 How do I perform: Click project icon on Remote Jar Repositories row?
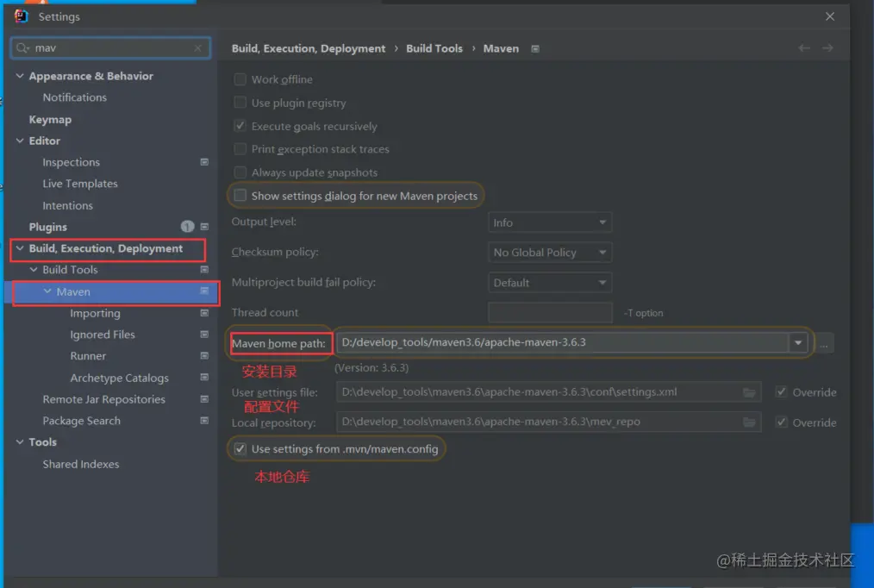click(x=204, y=399)
